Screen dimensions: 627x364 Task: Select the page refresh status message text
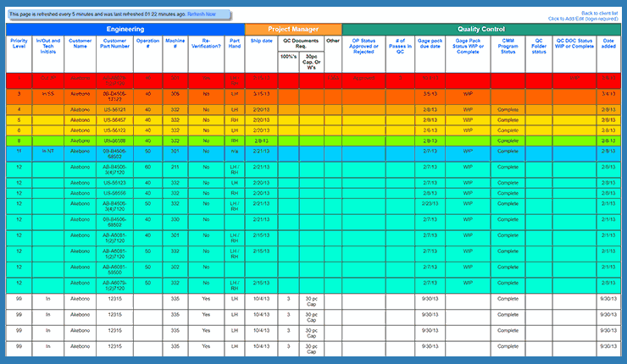pyautogui.click(x=97, y=14)
